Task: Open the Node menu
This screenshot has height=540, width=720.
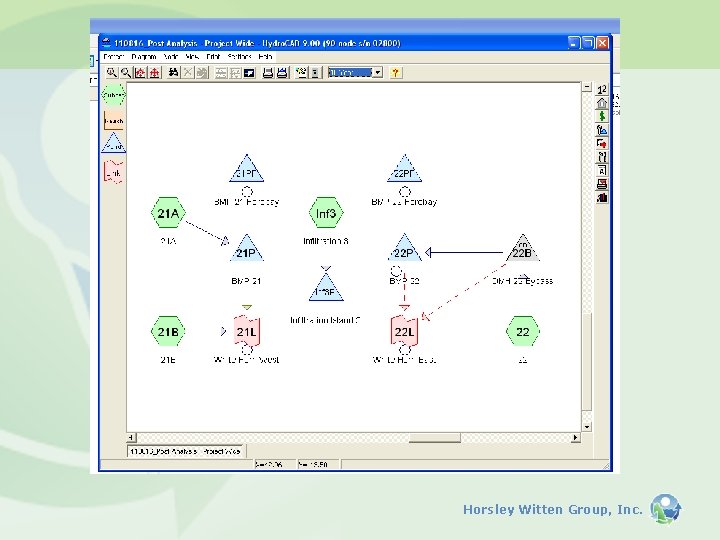Action: click(x=170, y=56)
